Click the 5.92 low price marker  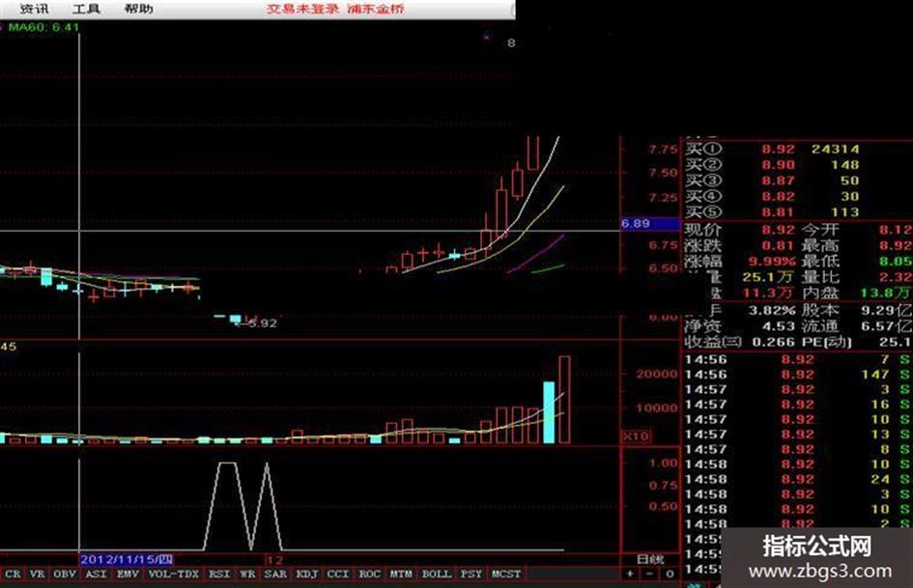tap(263, 323)
